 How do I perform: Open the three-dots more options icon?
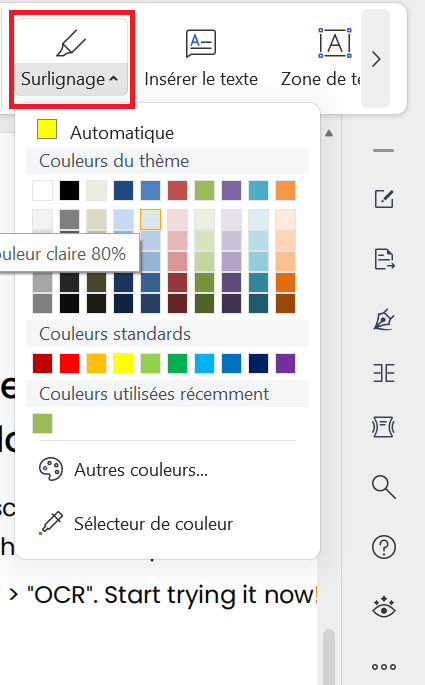tap(384, 667)
